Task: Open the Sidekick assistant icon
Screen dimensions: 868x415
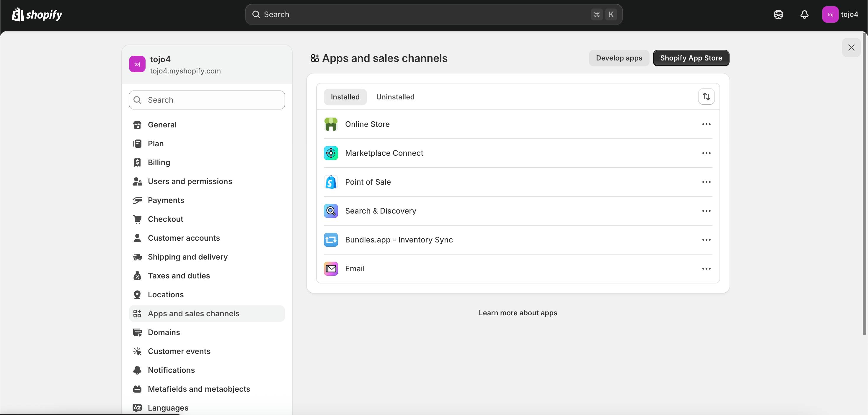Action: [x=778, y=14]
